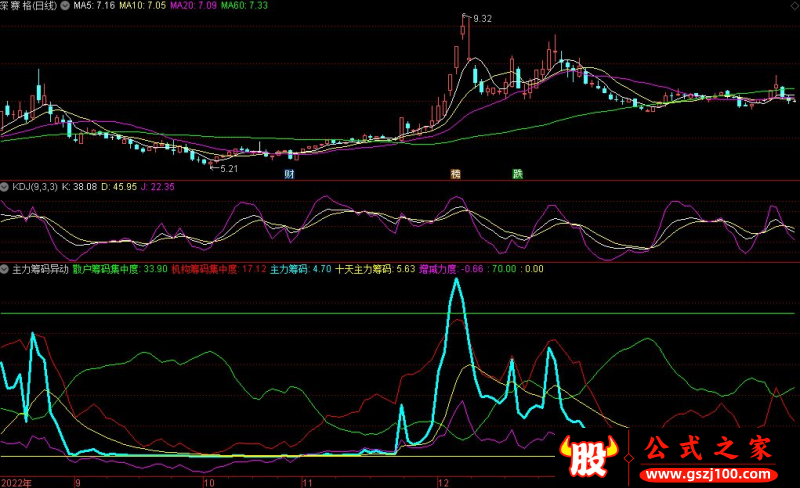Click the 财 event marker icon
The image size is (800, 488).
[289, 173]
